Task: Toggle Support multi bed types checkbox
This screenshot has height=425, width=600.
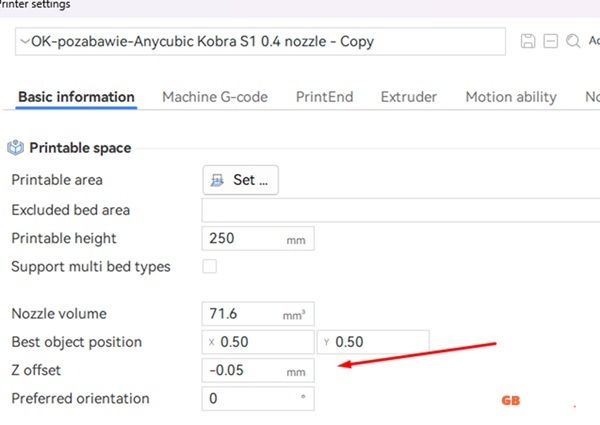Action: pyautogui.click(x=210, y=267)
